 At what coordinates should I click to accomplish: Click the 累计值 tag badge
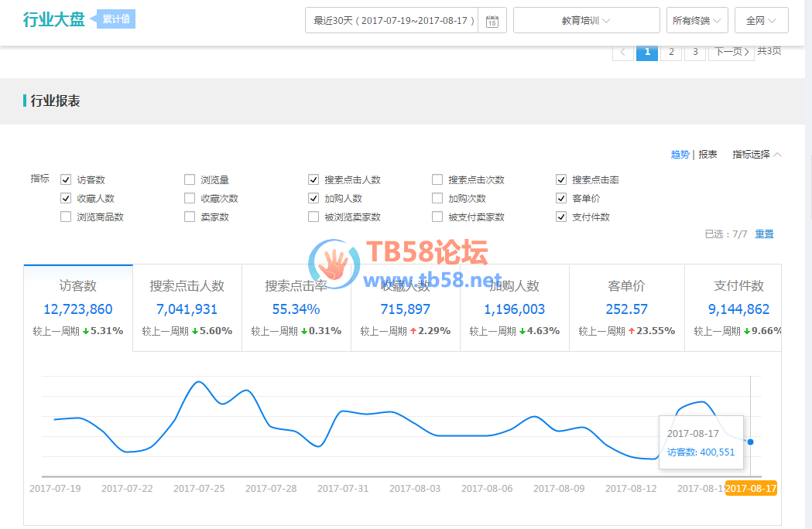[116, 19]
